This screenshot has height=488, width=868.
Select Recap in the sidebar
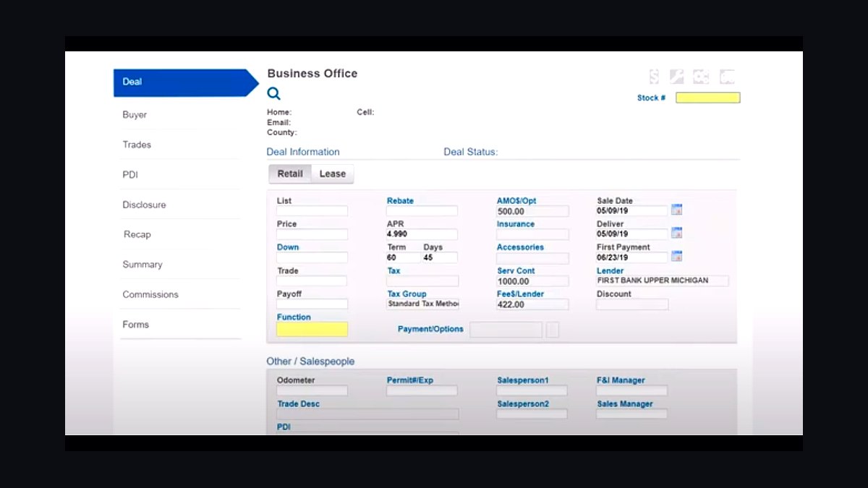(x=137, y=235)
